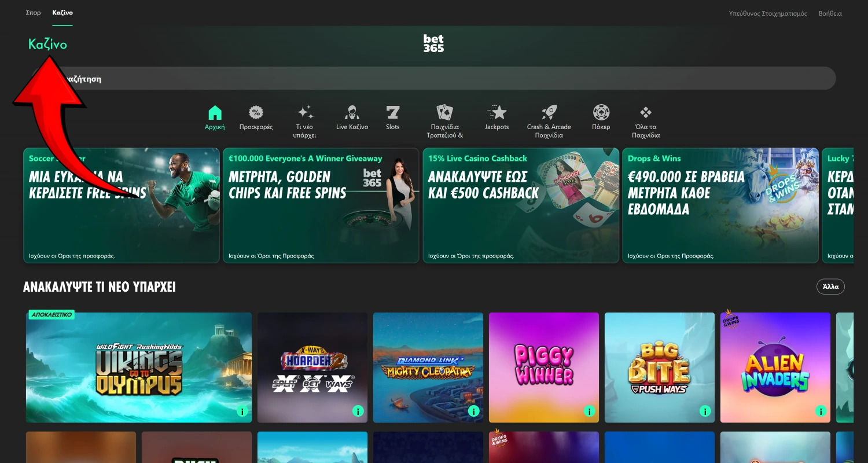Select the Πόκερ chip icon
Screen dimensions: 868x463
pos(601,113)
